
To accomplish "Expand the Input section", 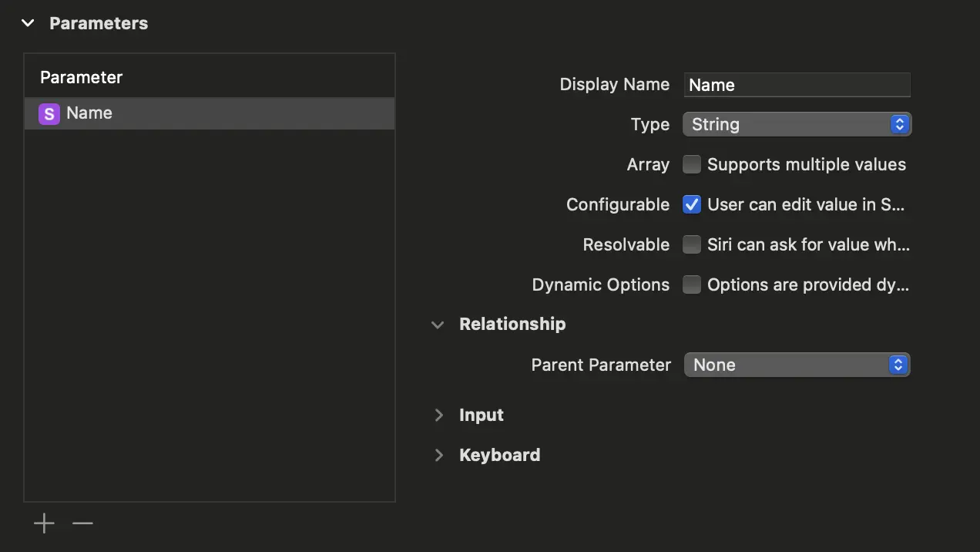I will [438, 416].
